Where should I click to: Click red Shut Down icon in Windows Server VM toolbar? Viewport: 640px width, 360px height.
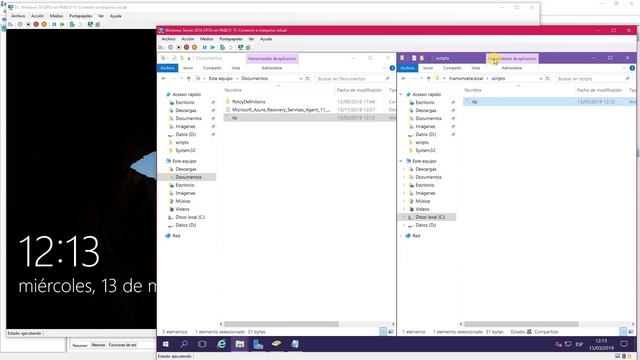click(187, 47)
